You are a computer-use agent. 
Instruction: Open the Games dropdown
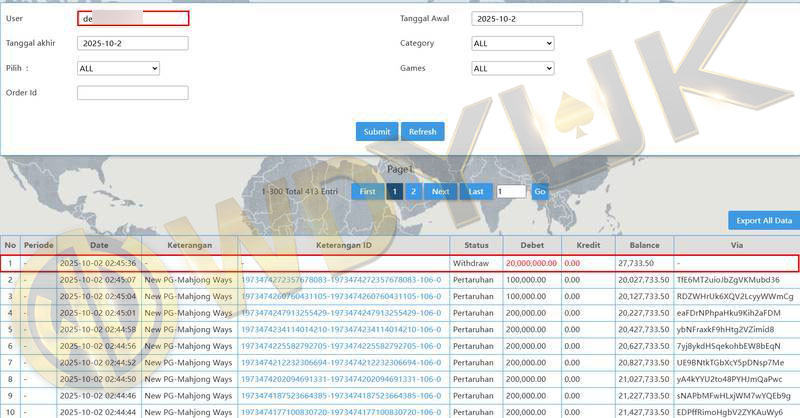(x=512, y=68)
